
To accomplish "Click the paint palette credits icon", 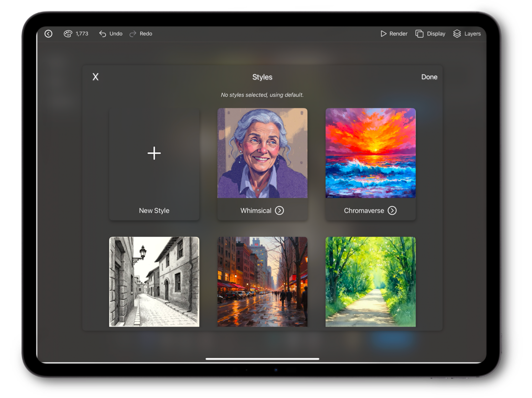I will click(x=68, y=34).
